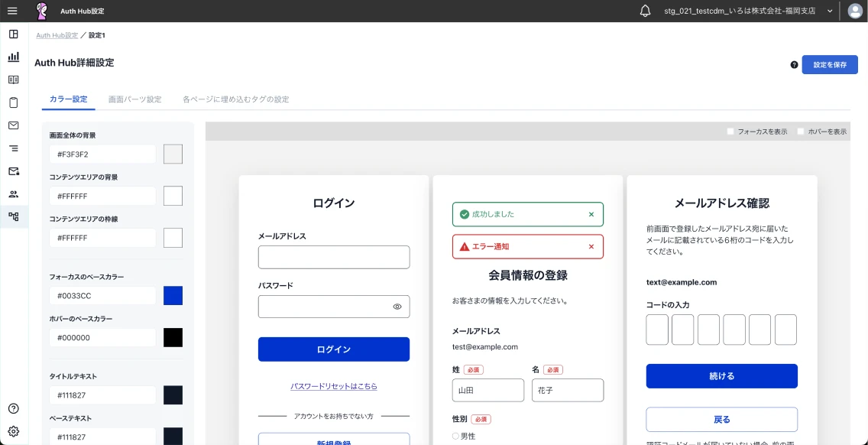Toggle password visibility eye icon
This screenshot has height=445, width=868.
[x=397, y=307]
